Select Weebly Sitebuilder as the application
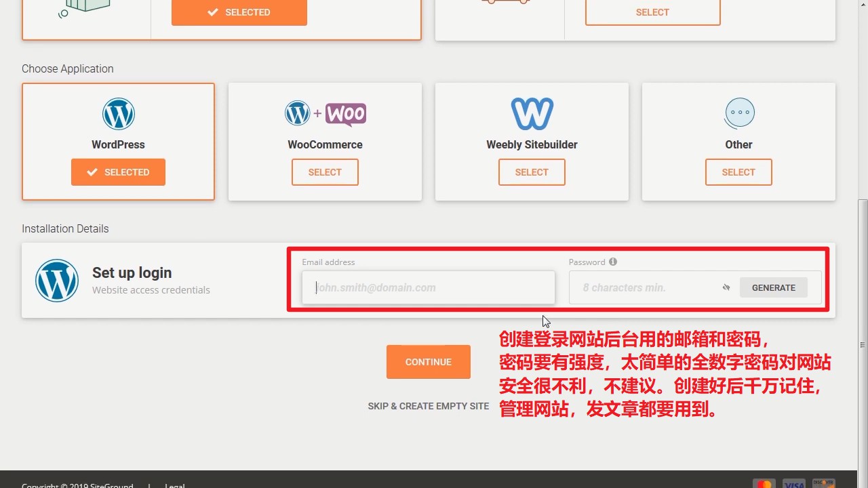 coord(532,172)
